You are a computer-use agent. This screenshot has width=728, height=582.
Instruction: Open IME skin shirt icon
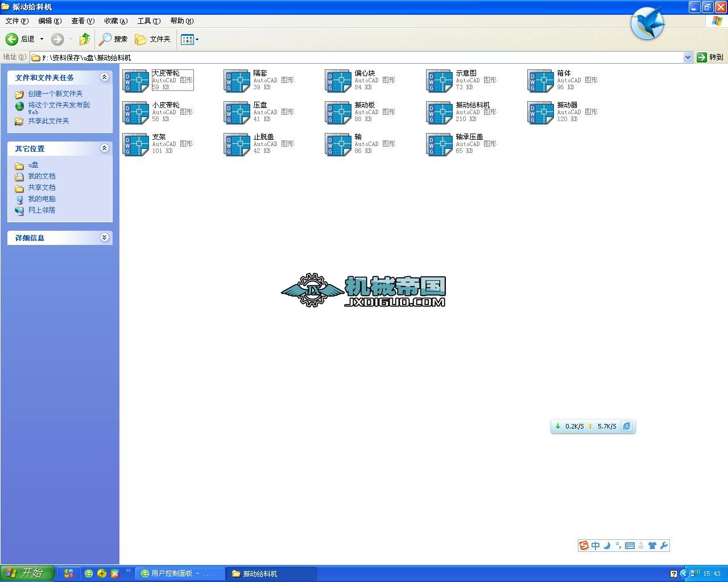(652, 546)
